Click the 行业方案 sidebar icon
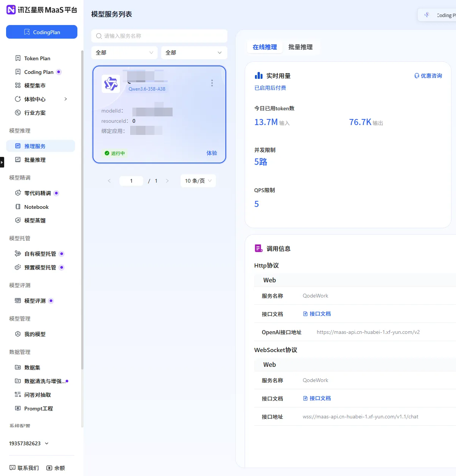The image size is (456, 476). [x=18, y=113]
